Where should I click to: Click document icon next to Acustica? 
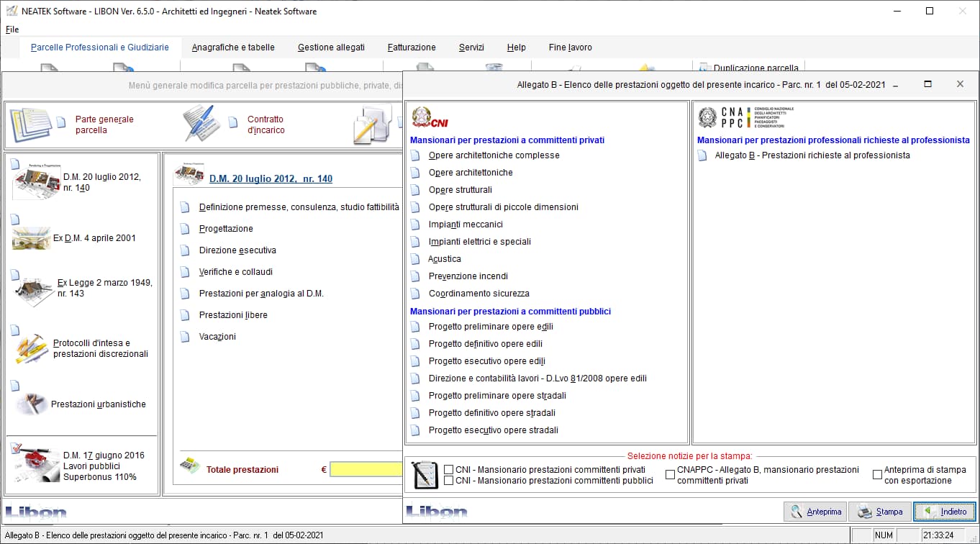point(414,259)
